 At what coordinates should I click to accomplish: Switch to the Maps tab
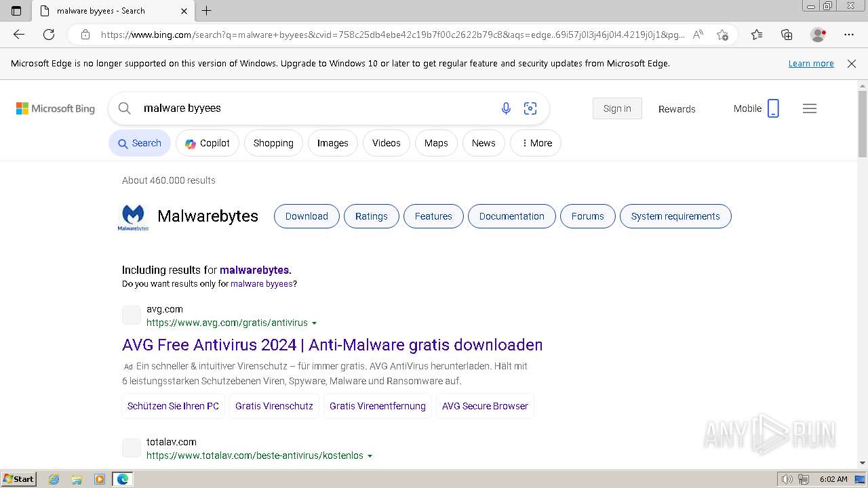[x=436, y=143]
